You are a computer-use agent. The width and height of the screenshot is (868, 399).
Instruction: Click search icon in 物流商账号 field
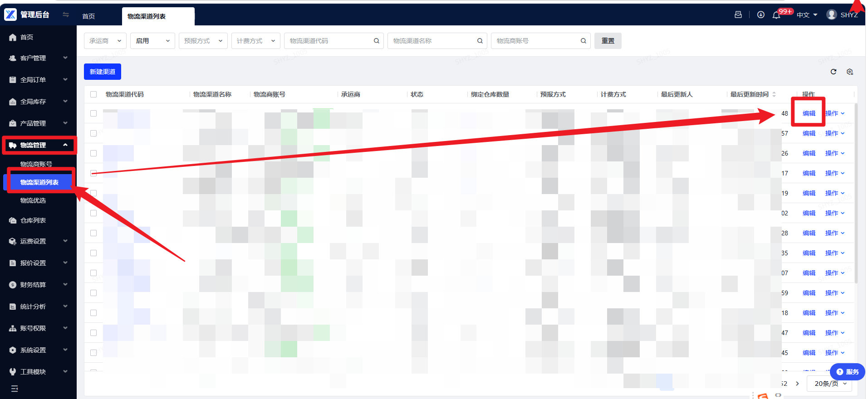point(584,41)
